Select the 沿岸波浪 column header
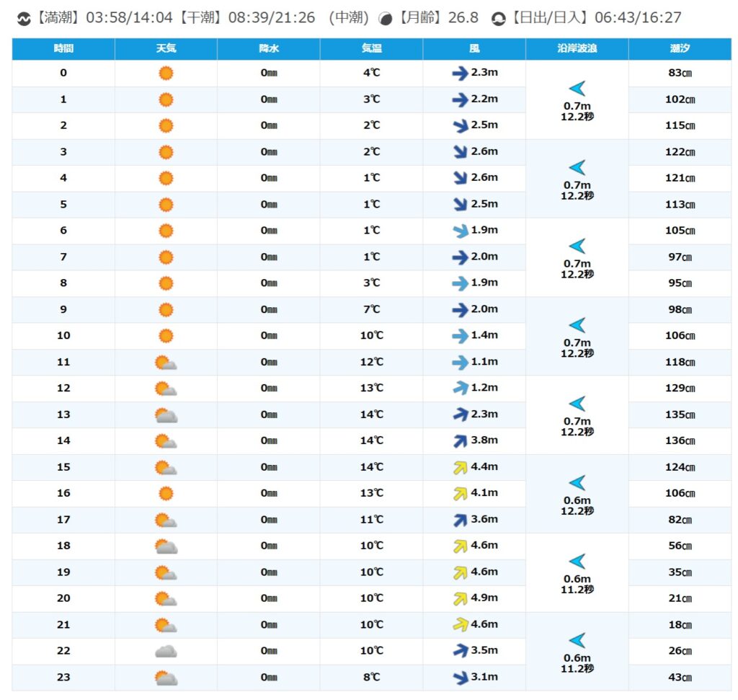738x700 pixels. click(577, 49)
